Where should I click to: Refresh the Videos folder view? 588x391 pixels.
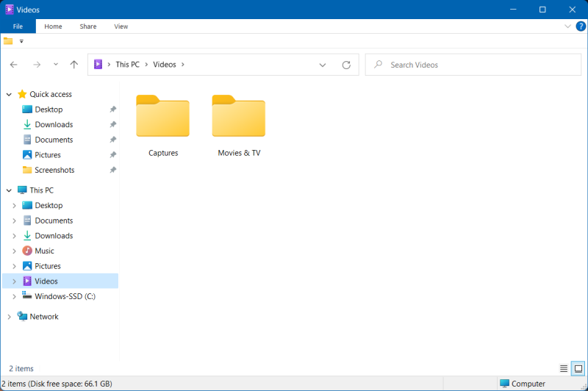(x=346, y=65)
